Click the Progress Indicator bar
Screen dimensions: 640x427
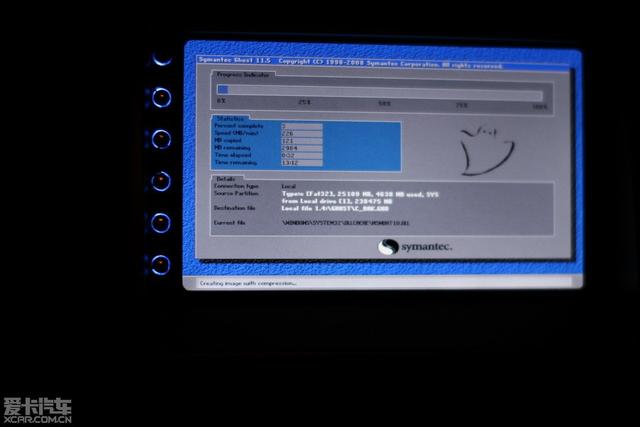380,92
